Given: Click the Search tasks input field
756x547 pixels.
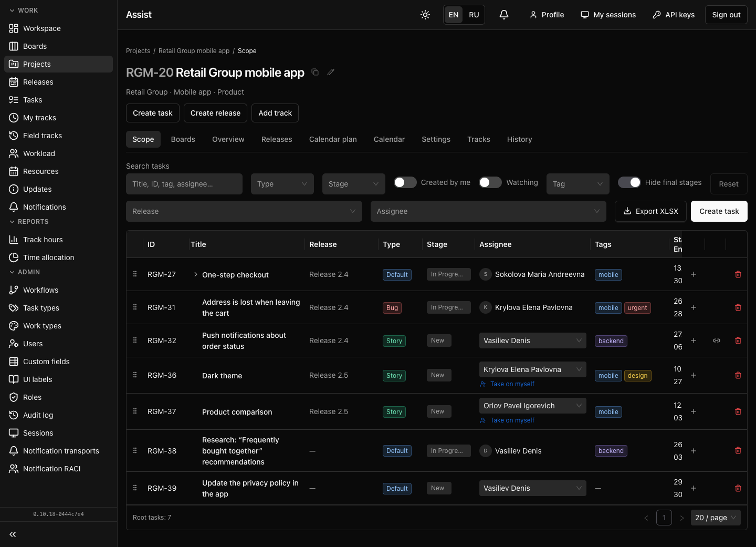Looking at the screenshot, I should [x=184, y=184].
